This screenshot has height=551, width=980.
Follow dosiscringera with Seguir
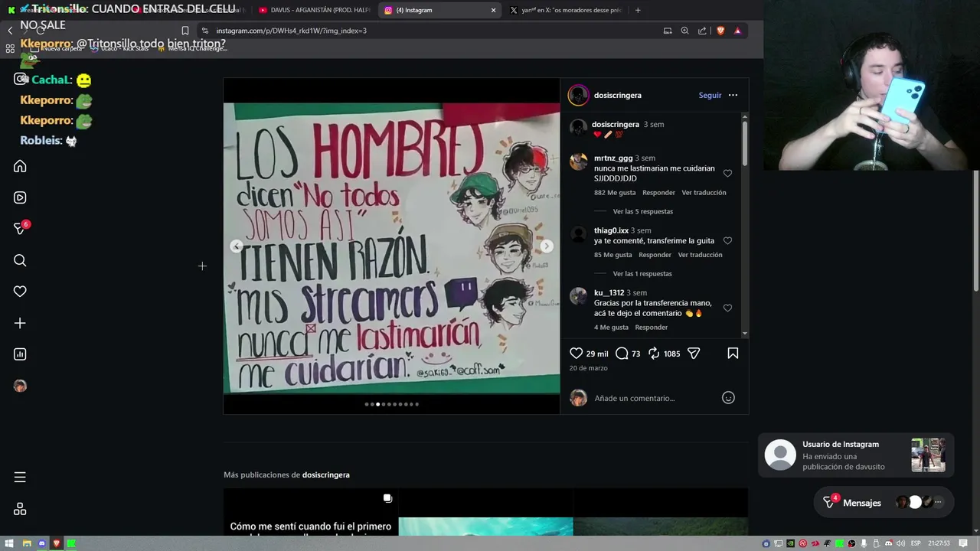click(x=710, y=95)
